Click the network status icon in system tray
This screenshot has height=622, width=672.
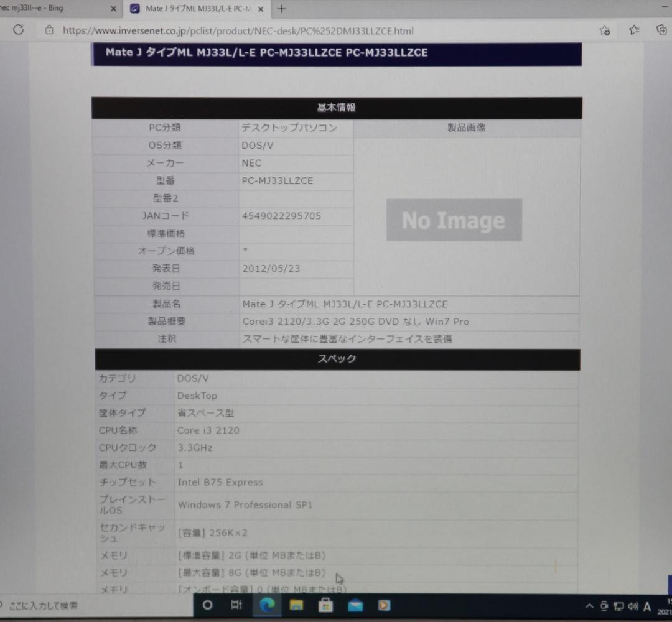tap(619, 606)
